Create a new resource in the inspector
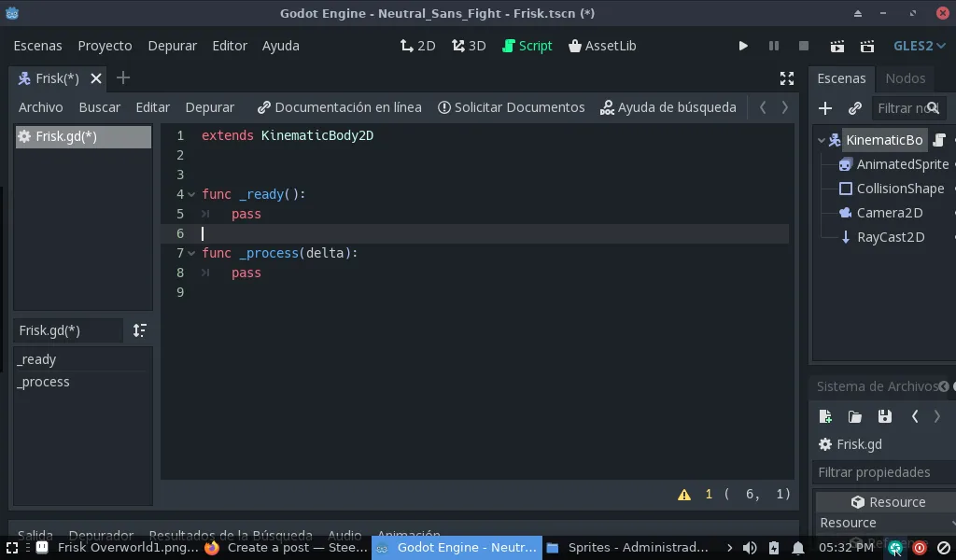Image resolution: width=956 pixels, height=560 pixels. point(825,416)
